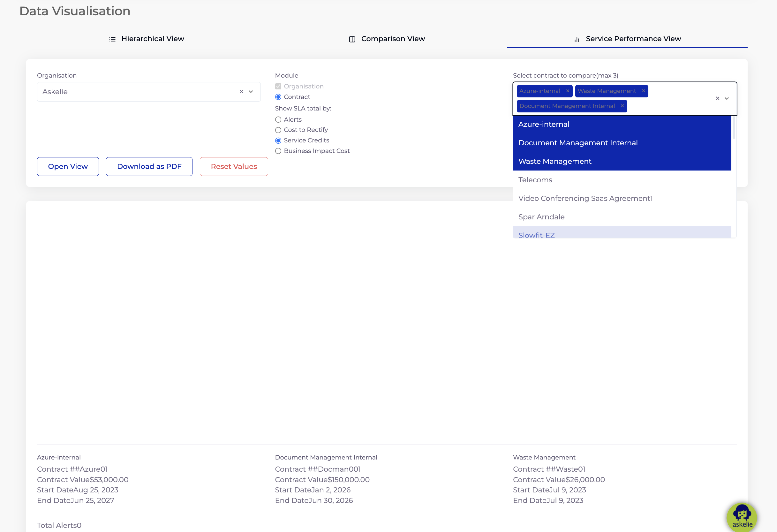The height and width of the screenshot is (532, 777).
Task: Click the Total Alerts0 text
Action: coord(59,526)
